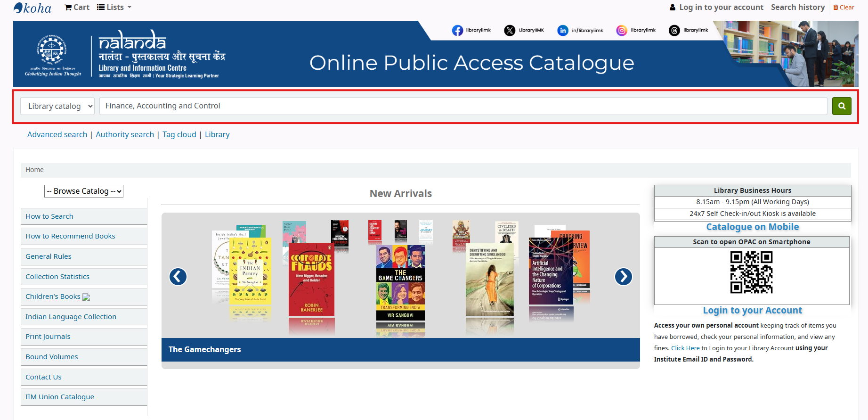Open the Library catalog search-type dropdown
The image size is (868, 420).
pos(57,106)
